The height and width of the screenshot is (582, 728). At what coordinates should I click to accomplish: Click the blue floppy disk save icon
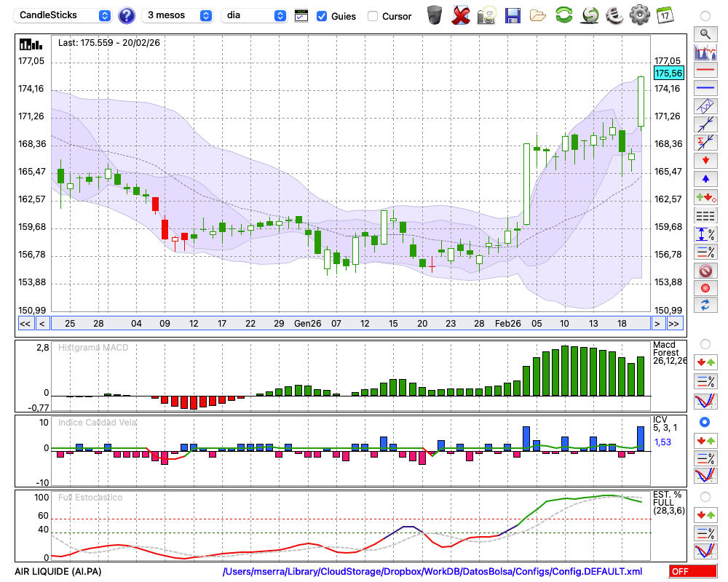[513, 15]
